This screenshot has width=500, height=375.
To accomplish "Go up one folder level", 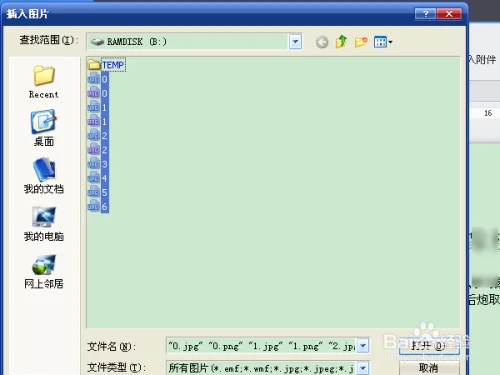I will [x=341, y=42].
